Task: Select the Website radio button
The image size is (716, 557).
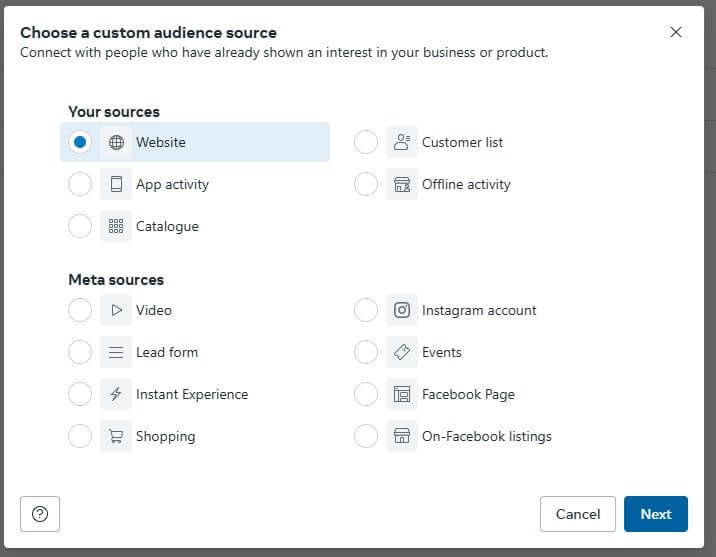Action: 80,142
